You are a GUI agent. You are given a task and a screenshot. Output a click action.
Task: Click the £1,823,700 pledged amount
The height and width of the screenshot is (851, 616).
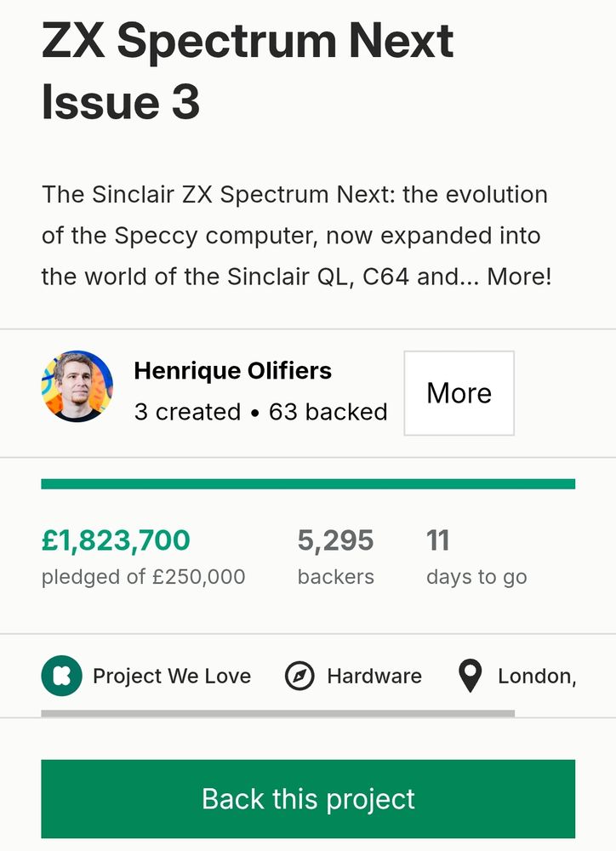[x=116, y=540]
